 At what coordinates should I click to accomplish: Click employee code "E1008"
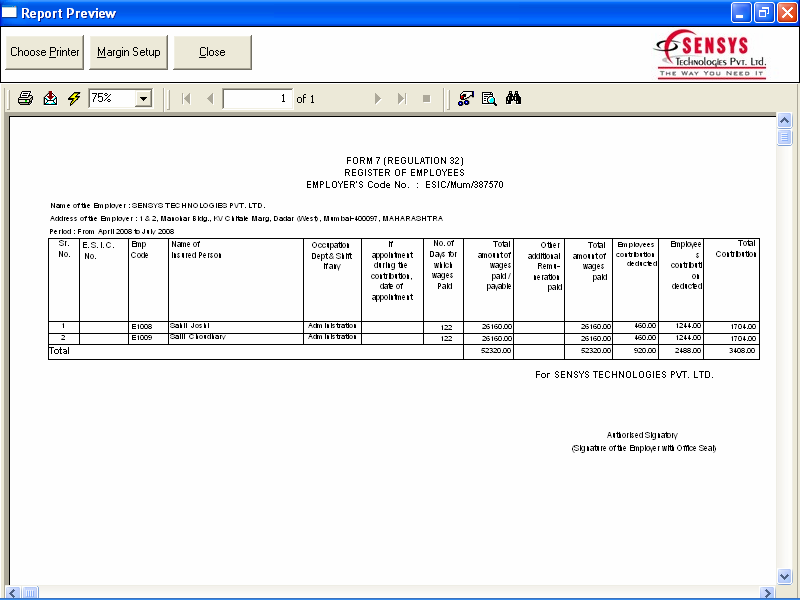point(142,327)
